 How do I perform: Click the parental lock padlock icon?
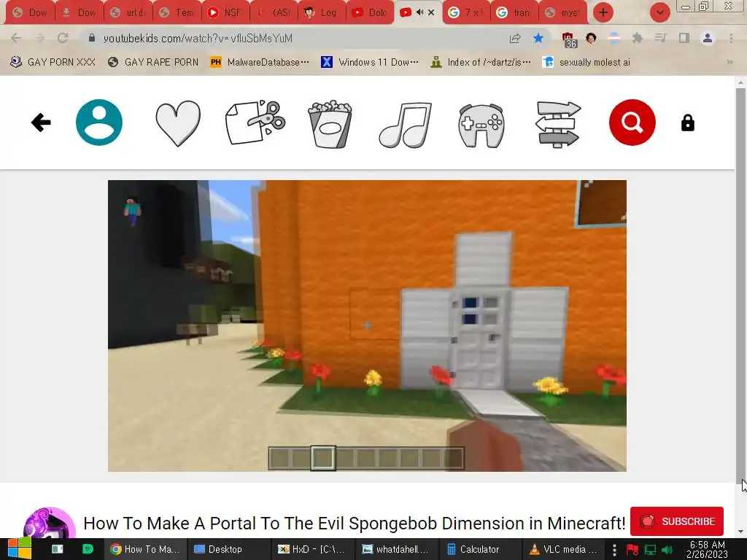[687, 122]
